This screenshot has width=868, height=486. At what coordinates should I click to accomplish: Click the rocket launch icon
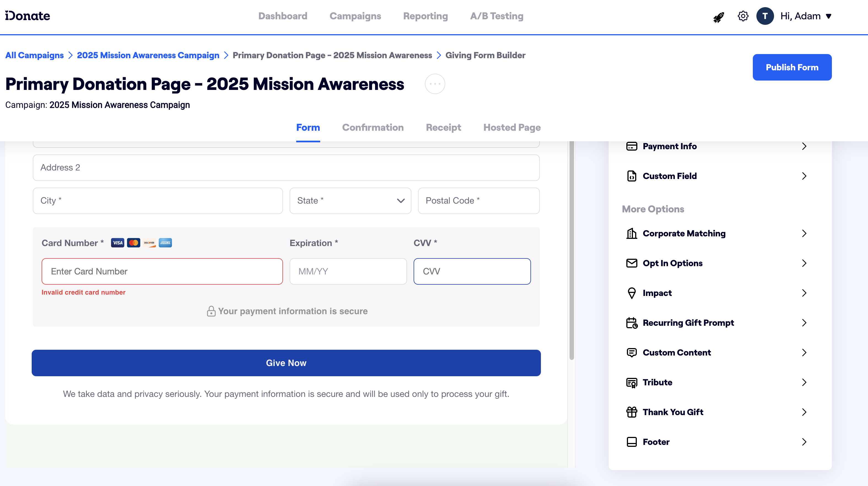pos(718,17)
